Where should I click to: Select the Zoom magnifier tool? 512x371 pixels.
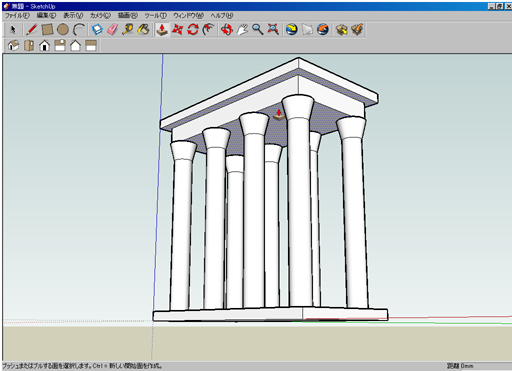click(x=258, y=30)
